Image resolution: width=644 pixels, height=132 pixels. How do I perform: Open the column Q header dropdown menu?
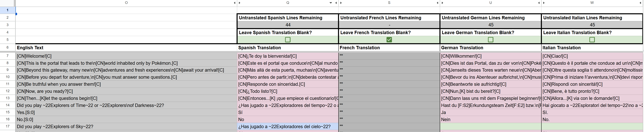[x=331, y=3]
